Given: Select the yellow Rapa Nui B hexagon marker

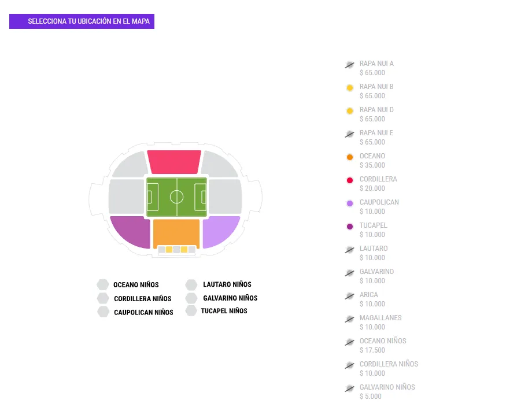Looking at the screenshot, I should pyautogui.click(x=349, y=87).
